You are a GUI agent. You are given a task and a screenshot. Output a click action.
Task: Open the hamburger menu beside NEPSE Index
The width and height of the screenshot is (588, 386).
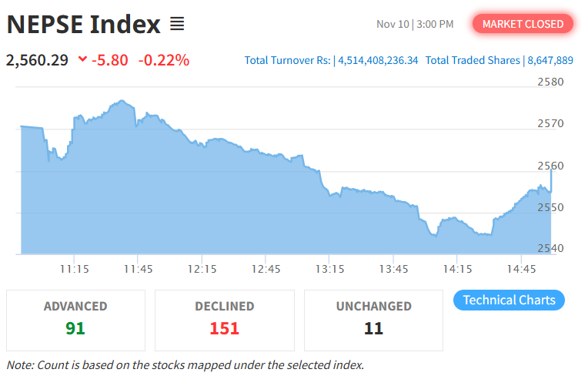tap(177, 25)
